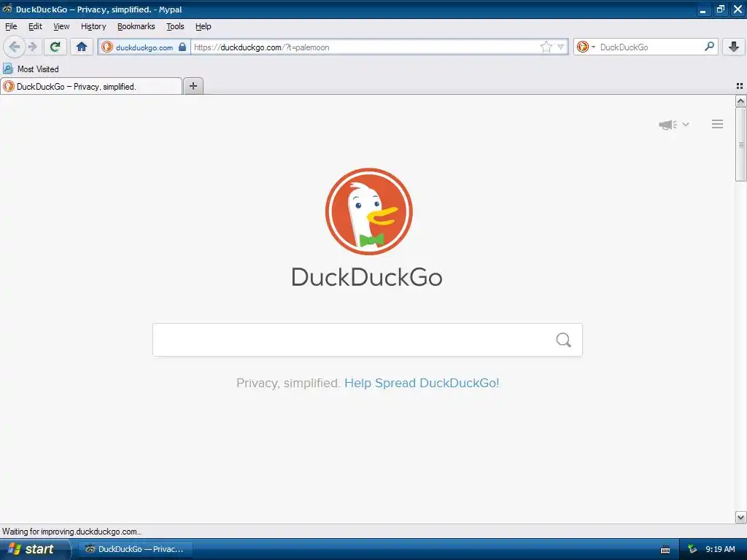Reload the page with the green refresh icon
The image size is (747, 560).
55,47
